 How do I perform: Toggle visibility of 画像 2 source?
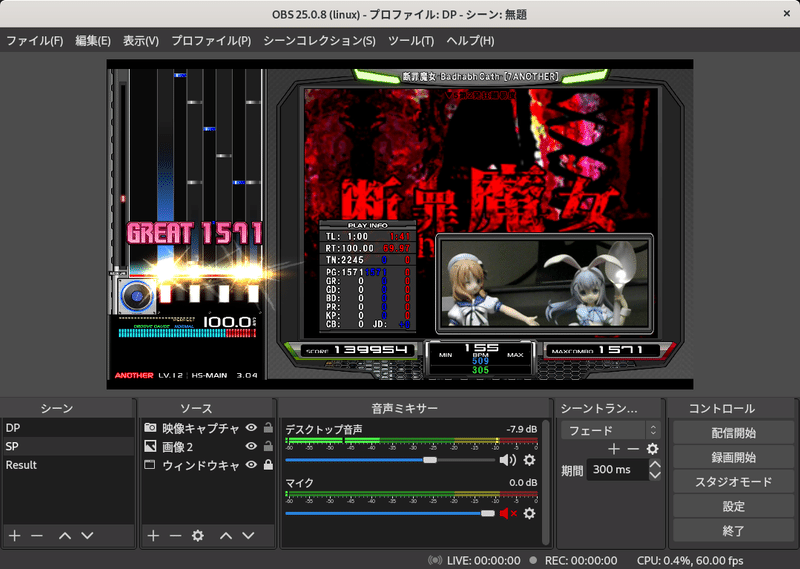251,446
